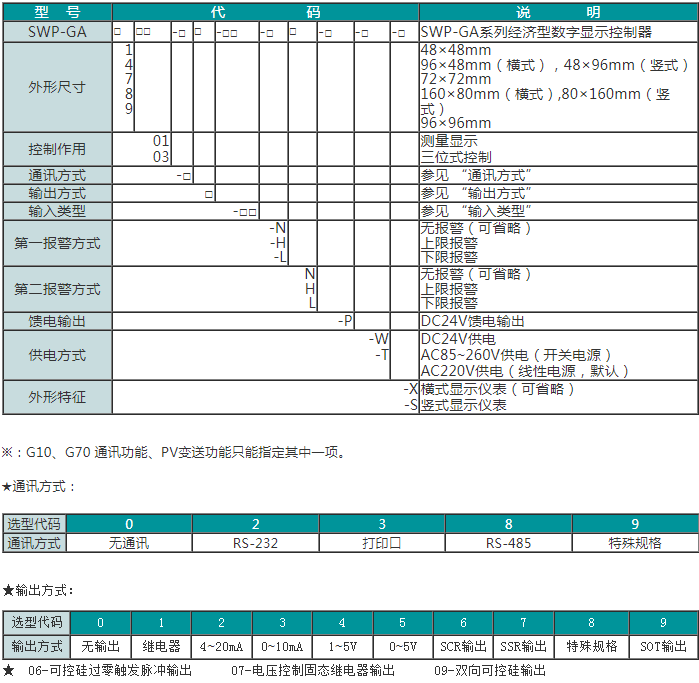Click 三位式控制 description
The image size is (699, 683).
456,157
